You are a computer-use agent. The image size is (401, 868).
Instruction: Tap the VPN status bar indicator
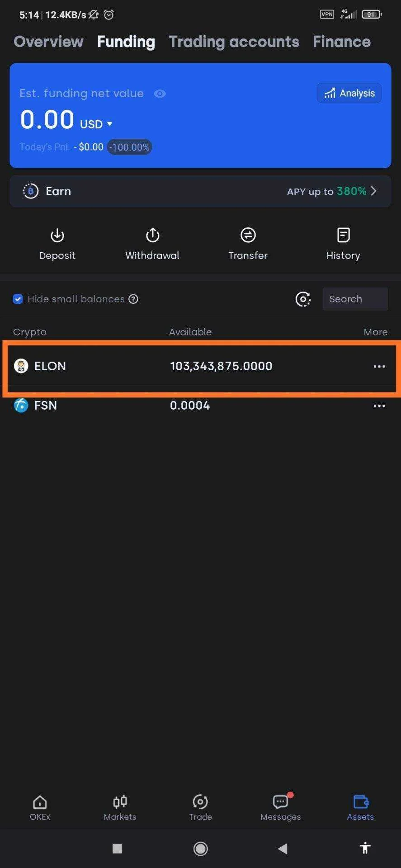tap(327, 14)
